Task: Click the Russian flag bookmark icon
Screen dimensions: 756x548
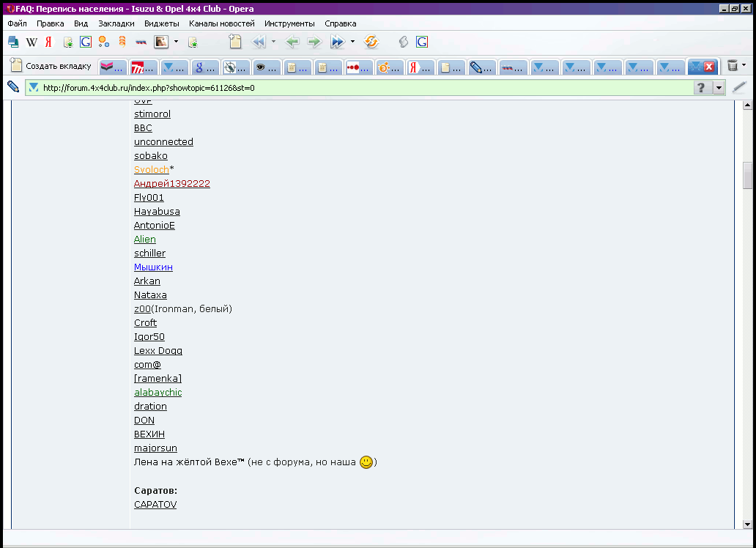Action: (x=141, y=42)
